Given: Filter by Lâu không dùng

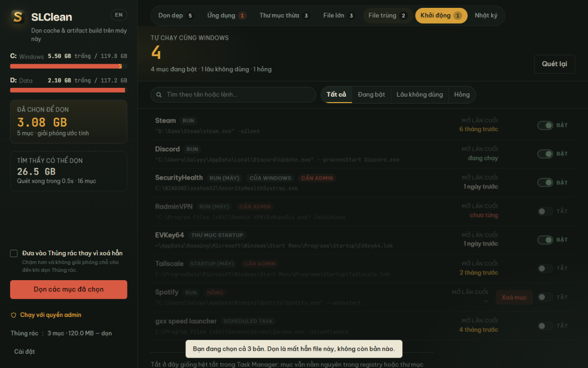Looking at the screenshot, I should (419, 95).
